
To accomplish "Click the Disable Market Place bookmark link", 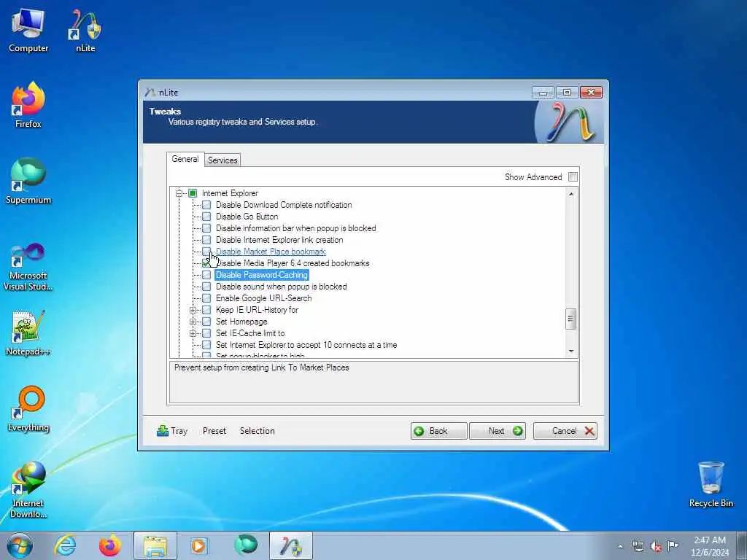I will [271, 252].
